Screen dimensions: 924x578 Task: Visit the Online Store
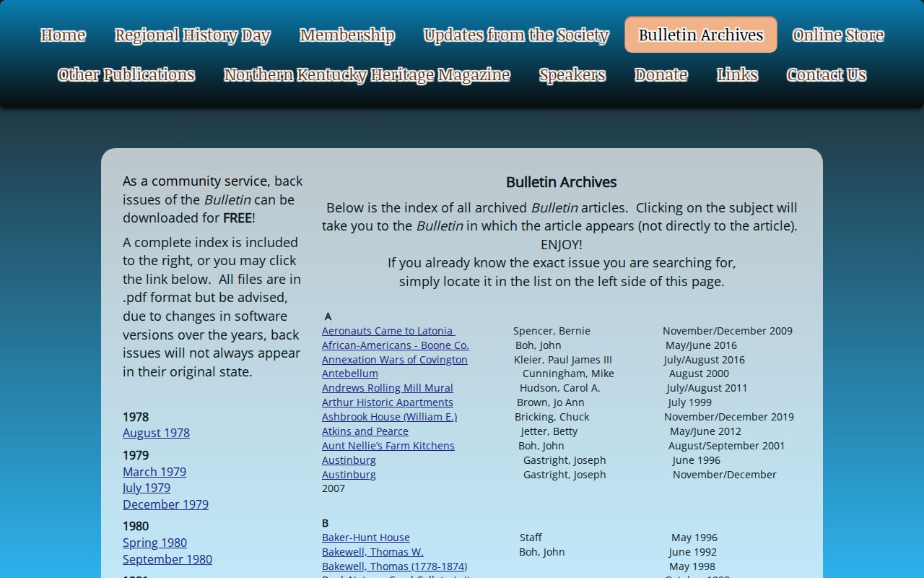838,35
